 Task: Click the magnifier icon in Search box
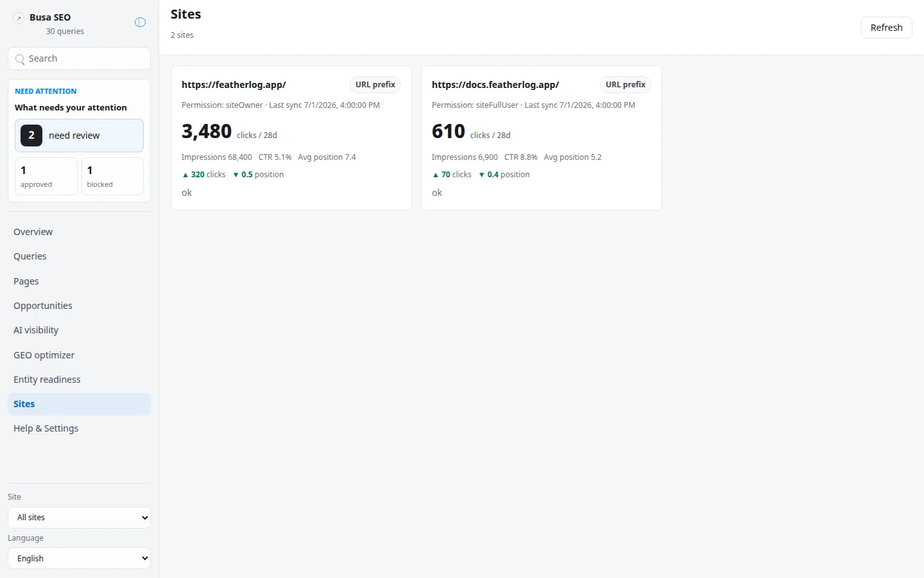pos(20,59)
